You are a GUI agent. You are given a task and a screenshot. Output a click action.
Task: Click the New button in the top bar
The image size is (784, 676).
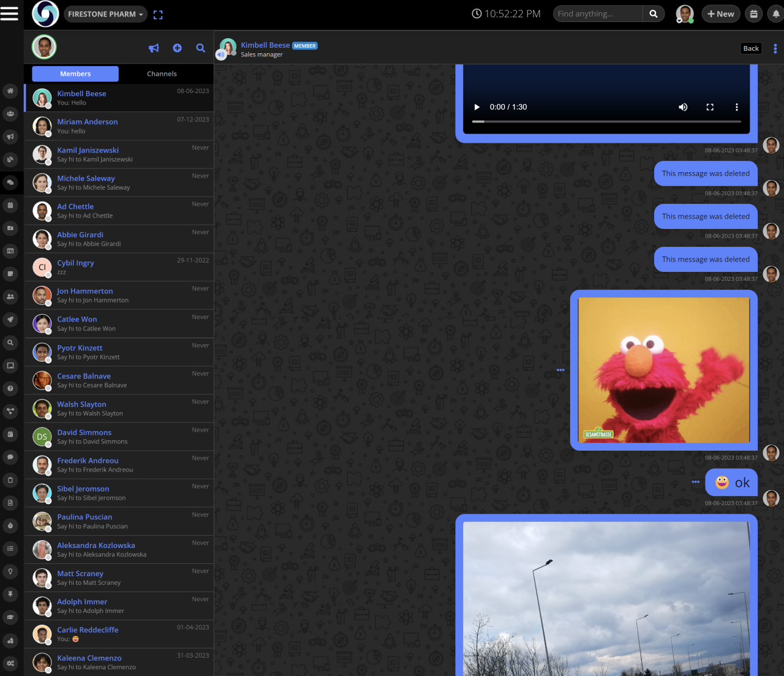tap(720, 13)
